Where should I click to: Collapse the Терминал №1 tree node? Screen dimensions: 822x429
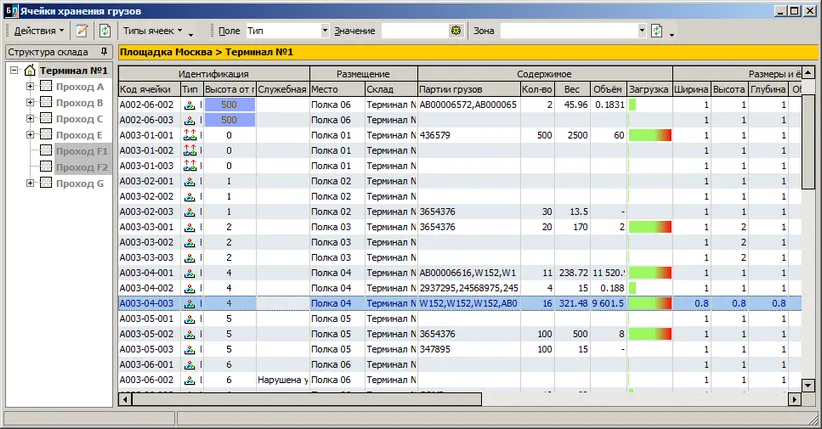(13, 71)
